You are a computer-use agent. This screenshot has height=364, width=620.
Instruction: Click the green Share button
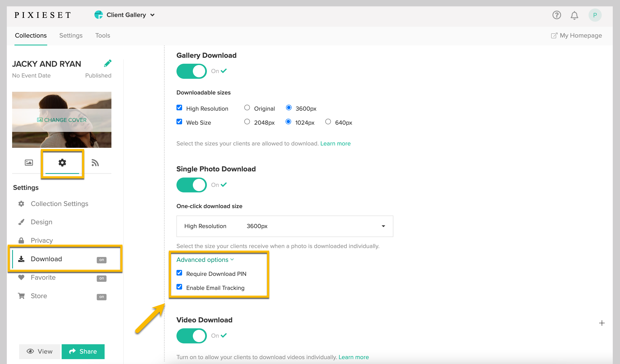pos(83,351)
